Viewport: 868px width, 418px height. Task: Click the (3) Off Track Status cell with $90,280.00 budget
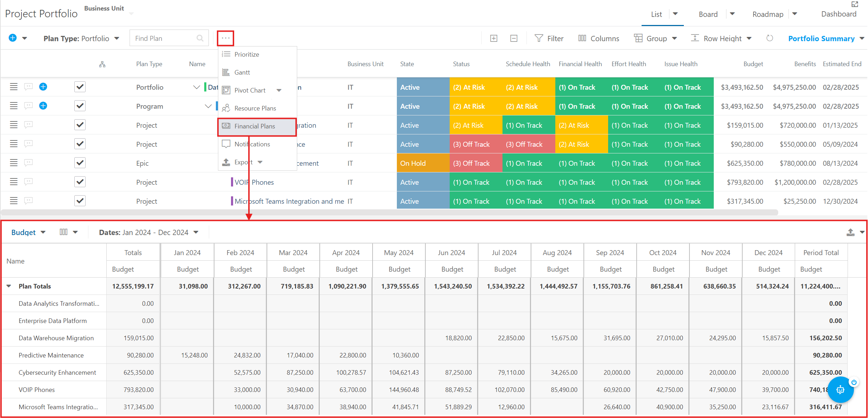[x=476, y=144]
